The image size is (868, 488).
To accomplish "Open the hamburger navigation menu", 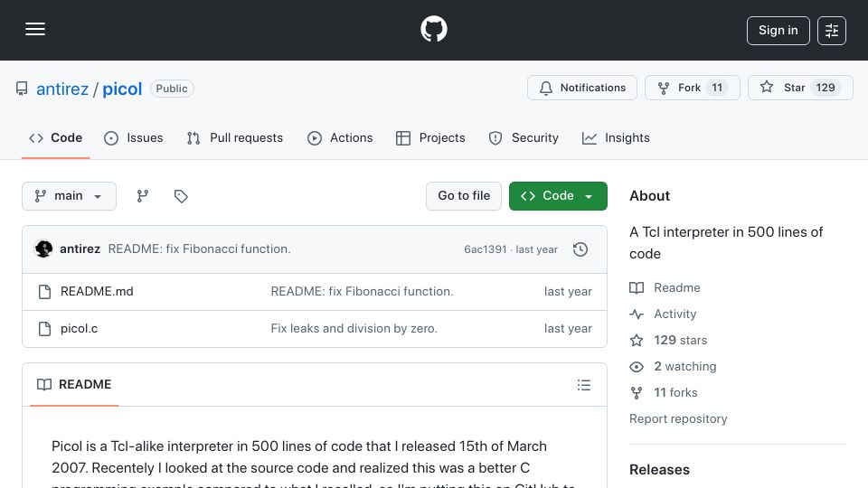I will click(35, 29).
